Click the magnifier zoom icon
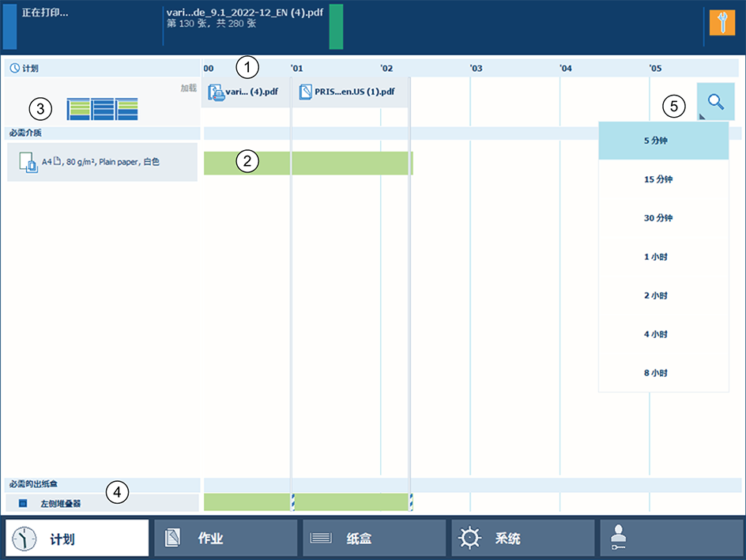This screenshot has height=560, width=746. (x=716, y=102)
